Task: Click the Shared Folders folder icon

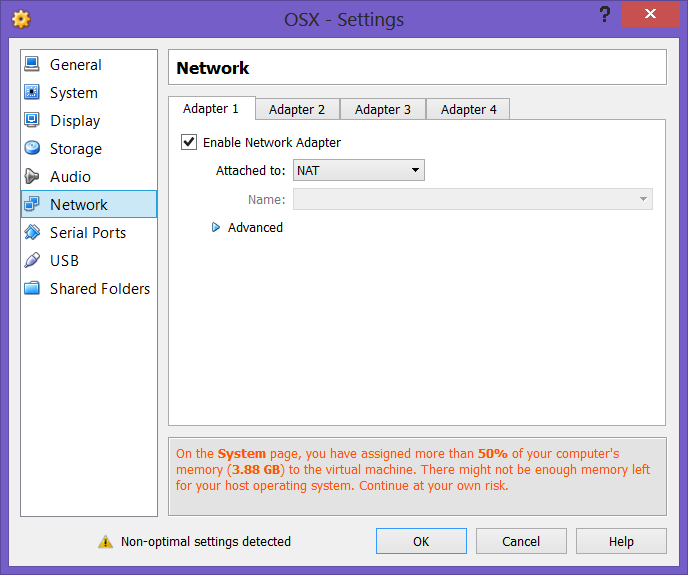Action: click(x=32, y=288)
